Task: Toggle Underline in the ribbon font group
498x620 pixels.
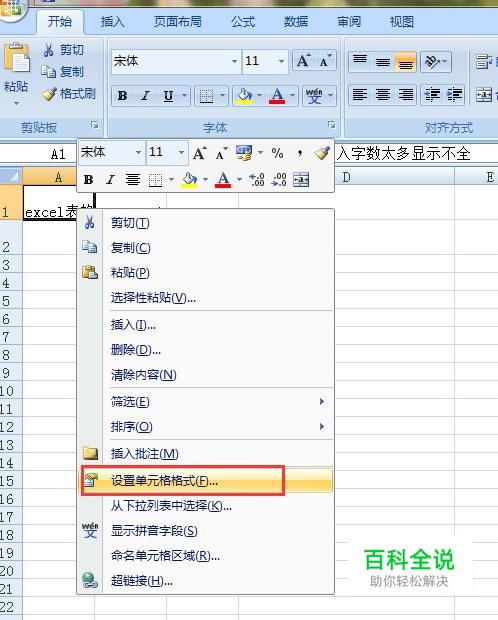Action: click(x=169, y=96)
